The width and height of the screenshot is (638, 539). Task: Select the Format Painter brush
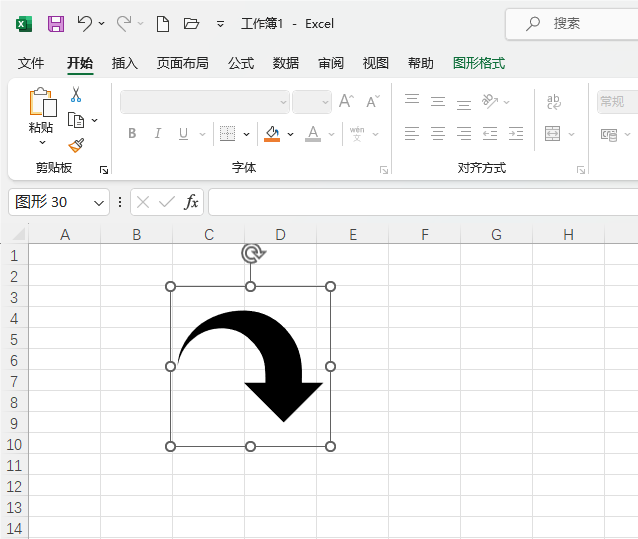[76, 145]
